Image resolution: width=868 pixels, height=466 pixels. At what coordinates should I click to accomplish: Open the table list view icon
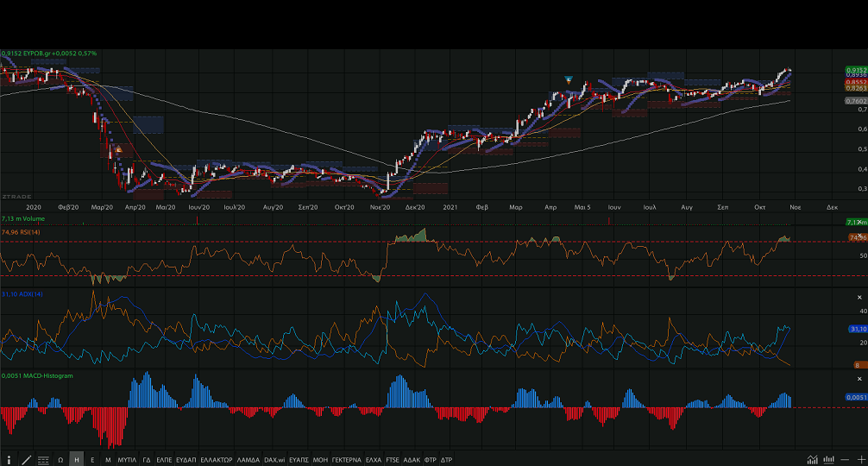[x=43, y=460]
